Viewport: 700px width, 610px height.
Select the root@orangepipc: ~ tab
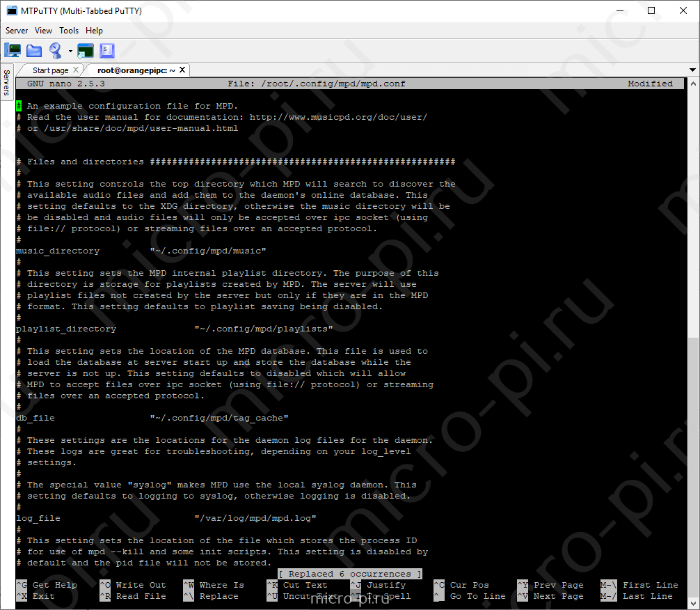coord(136,70)
